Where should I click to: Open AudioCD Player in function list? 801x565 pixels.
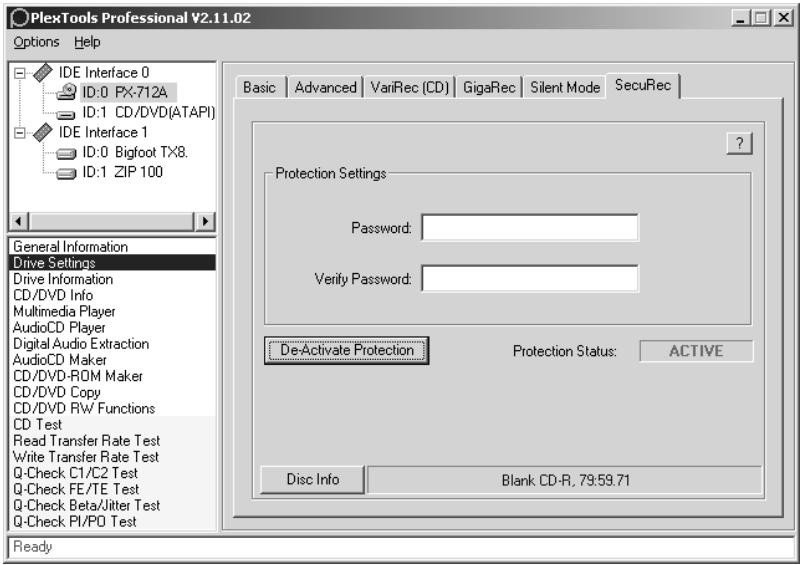[x=112, y=327]
